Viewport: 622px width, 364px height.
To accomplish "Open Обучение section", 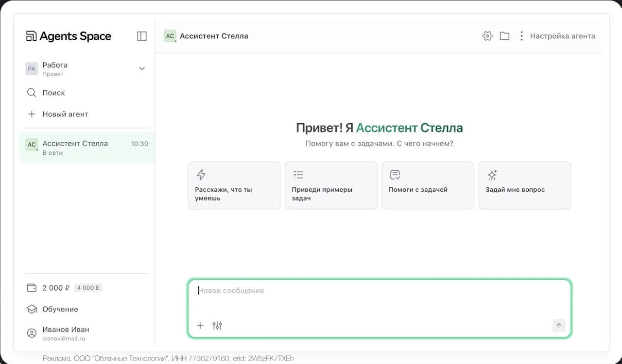I will [60, 309].
